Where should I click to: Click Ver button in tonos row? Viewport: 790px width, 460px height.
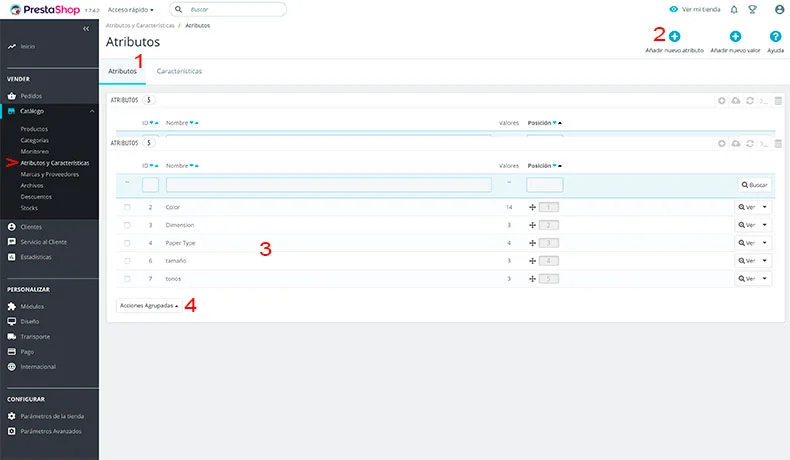coord(747,279)
